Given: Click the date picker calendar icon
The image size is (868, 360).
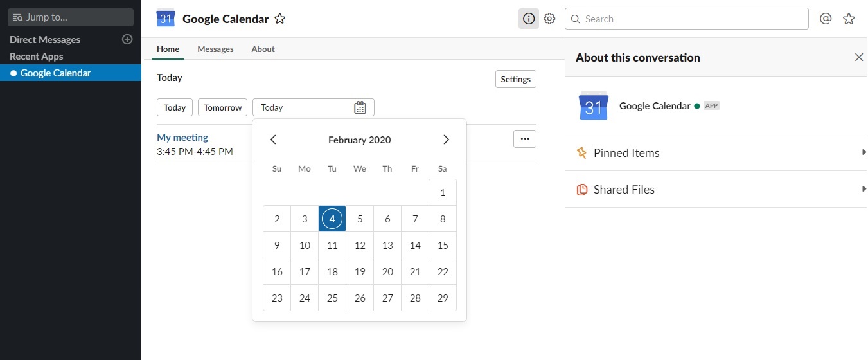Looking at the screenshot, I should point(360,107).
